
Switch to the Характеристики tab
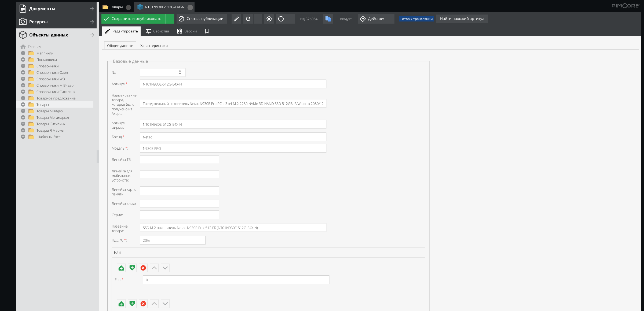point(154,46)
